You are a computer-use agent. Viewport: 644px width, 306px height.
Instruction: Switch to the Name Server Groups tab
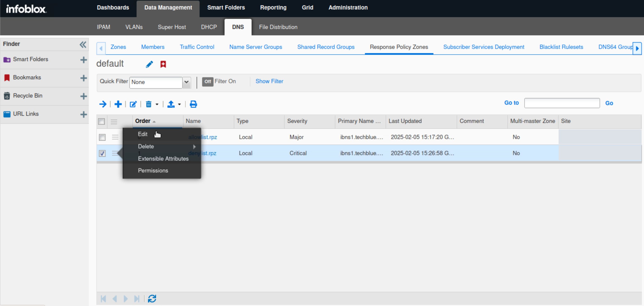255,47
